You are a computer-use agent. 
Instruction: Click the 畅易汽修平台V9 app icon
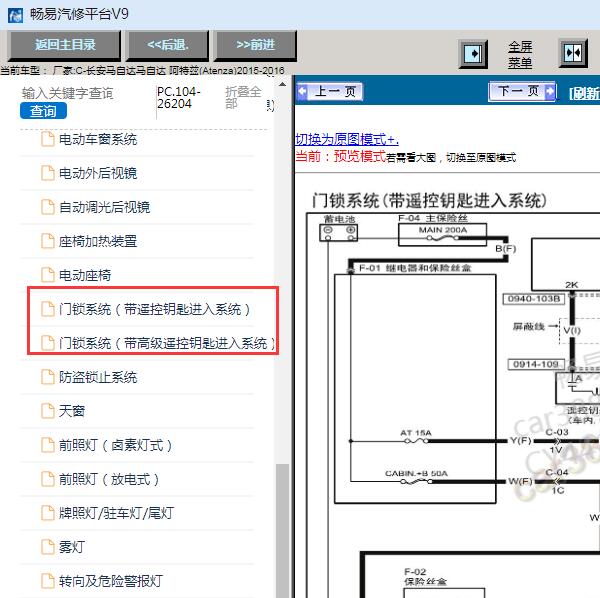[16, 15]
